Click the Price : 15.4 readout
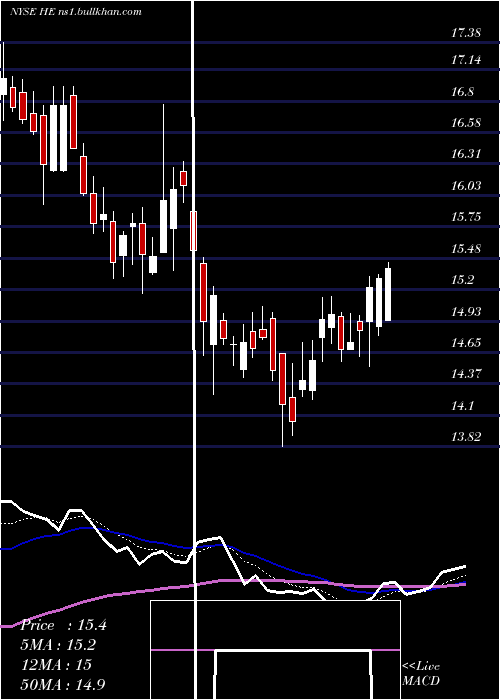The width and height of the screenshot is (500, 700). click(63, 625)
